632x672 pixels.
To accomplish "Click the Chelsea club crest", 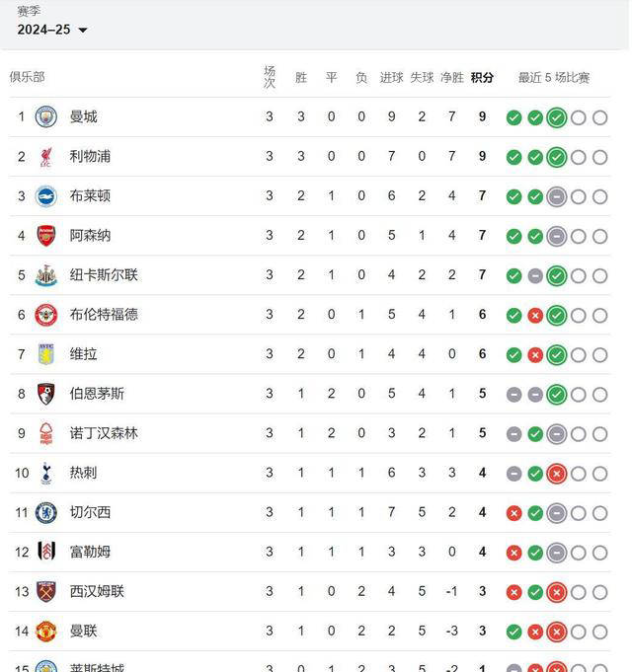I will point(45,512).
